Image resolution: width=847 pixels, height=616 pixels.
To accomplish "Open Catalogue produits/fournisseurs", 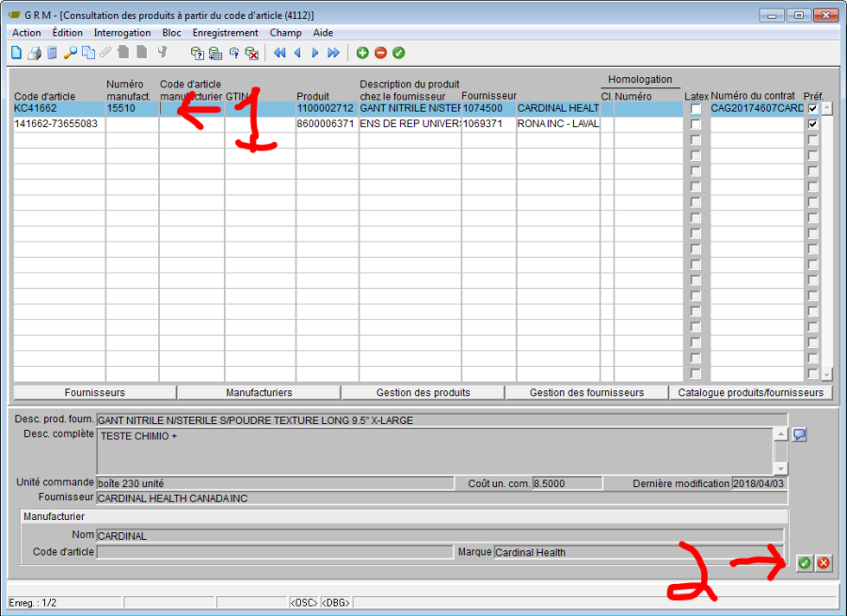I will (752, 392).
